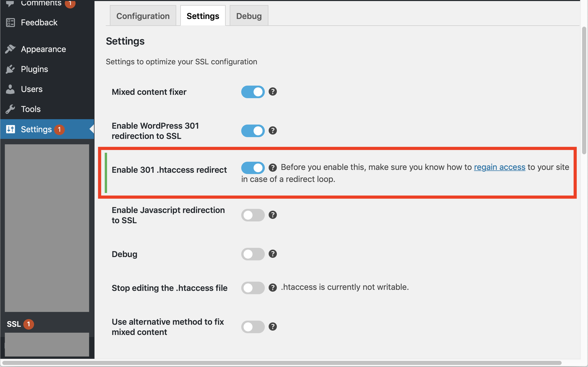Click the Plugins plug icon
This screenshot has height=367, width=588.
10,69
